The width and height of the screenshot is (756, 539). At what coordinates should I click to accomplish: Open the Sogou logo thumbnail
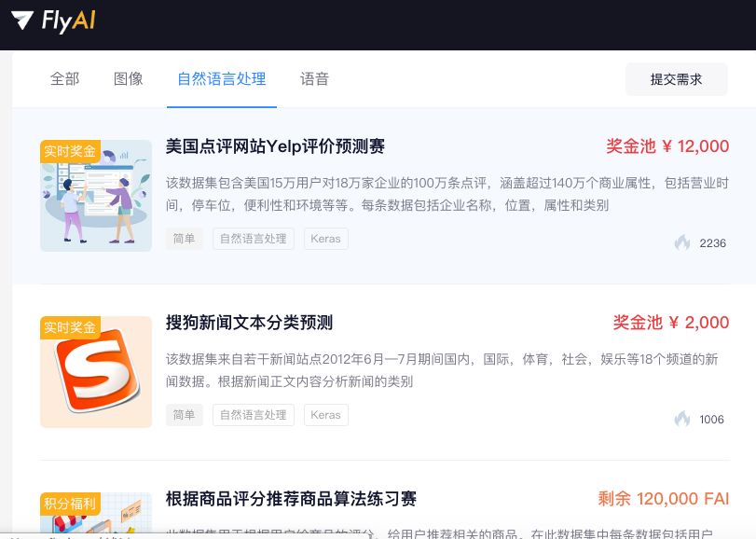pyautogui.click(x=96, y=372)
